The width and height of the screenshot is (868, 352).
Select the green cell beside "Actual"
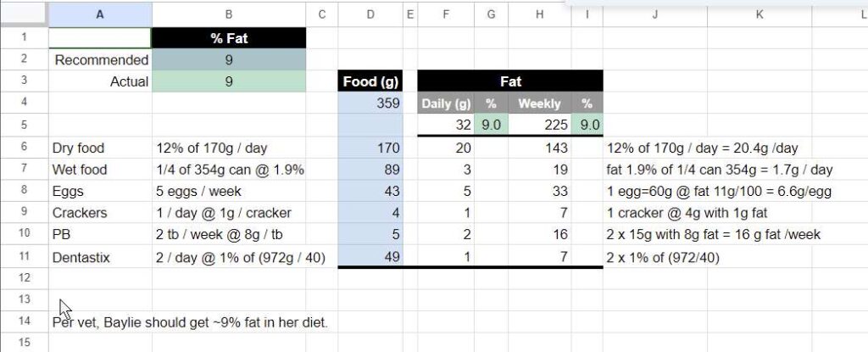pyautogui.click(x=228, y=81)
